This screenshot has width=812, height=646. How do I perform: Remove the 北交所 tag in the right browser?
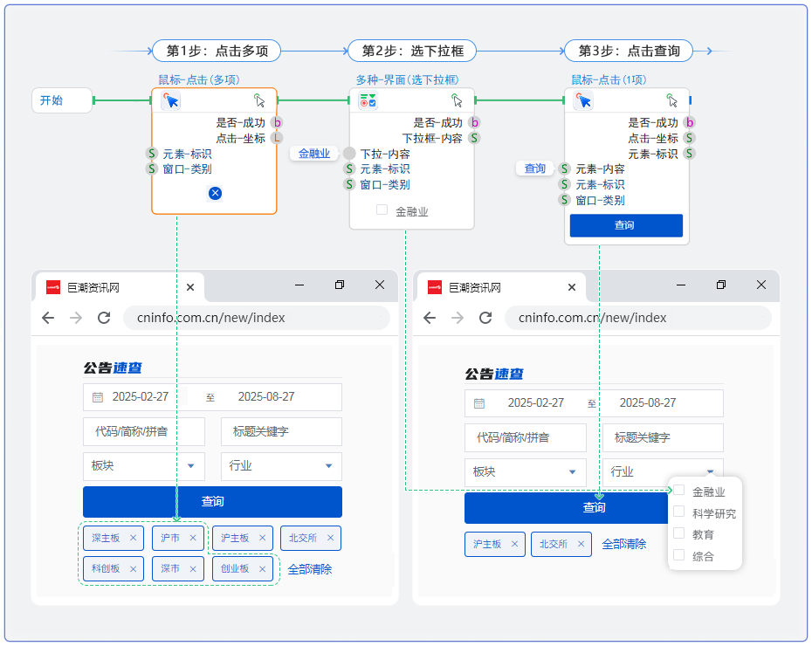[581, 544]
